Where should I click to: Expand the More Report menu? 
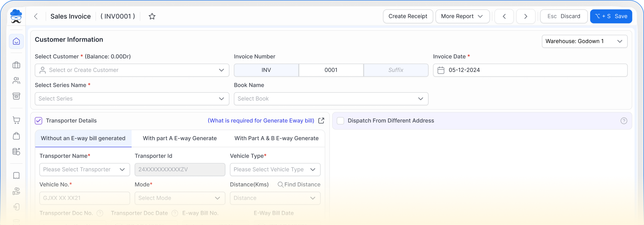tap(462, 16)
